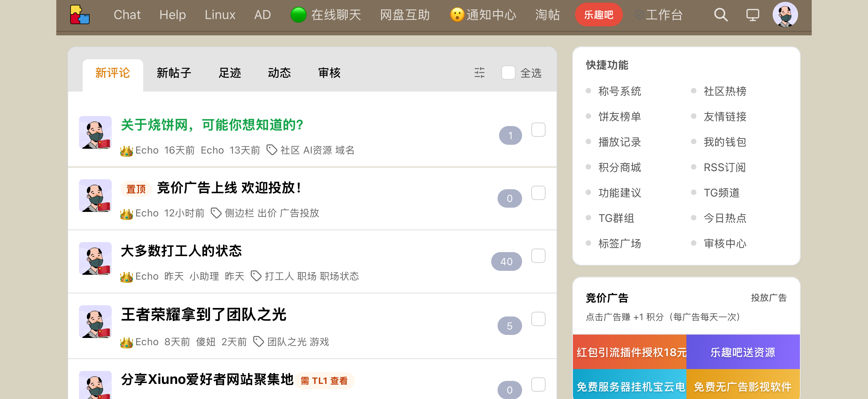Open 审核中心 quick link
Screen dimensions: 868x399
725,244
